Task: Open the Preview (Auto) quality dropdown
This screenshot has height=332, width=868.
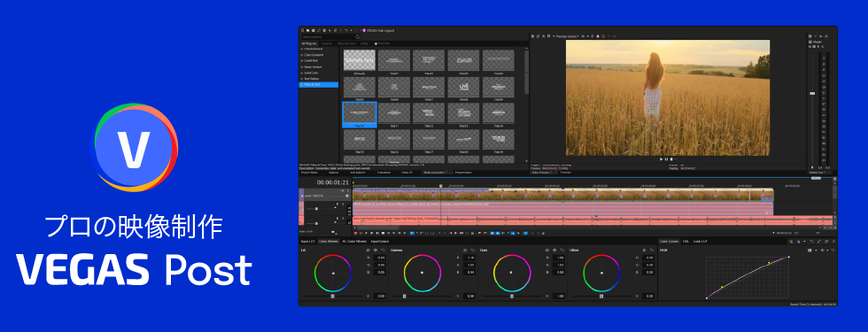Action: tap(568, 36)
